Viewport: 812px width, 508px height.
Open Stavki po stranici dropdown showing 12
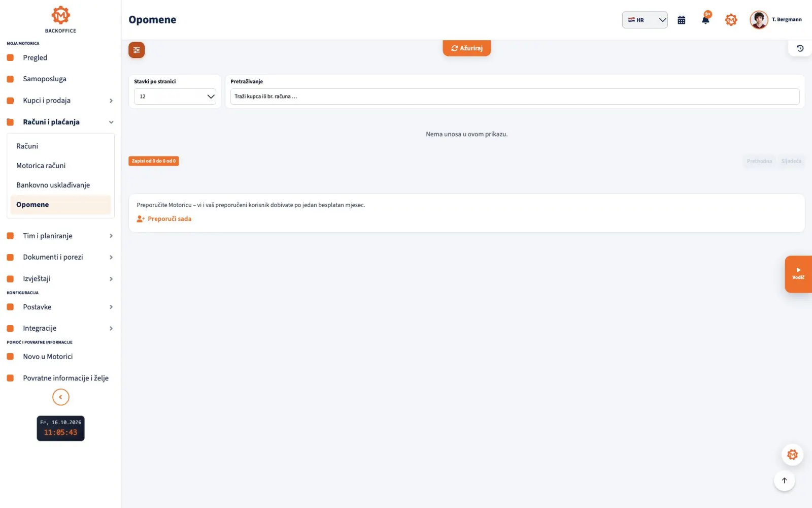point(175,97)
